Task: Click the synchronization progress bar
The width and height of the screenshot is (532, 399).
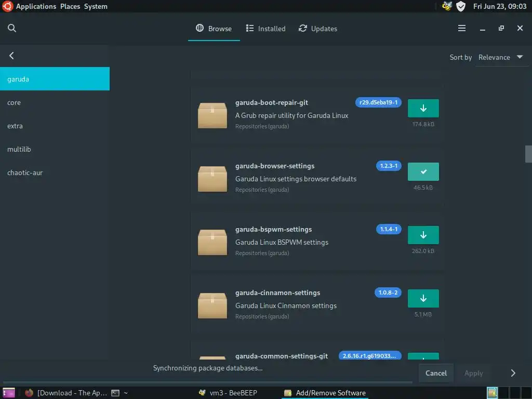Action: pos(208,383)
